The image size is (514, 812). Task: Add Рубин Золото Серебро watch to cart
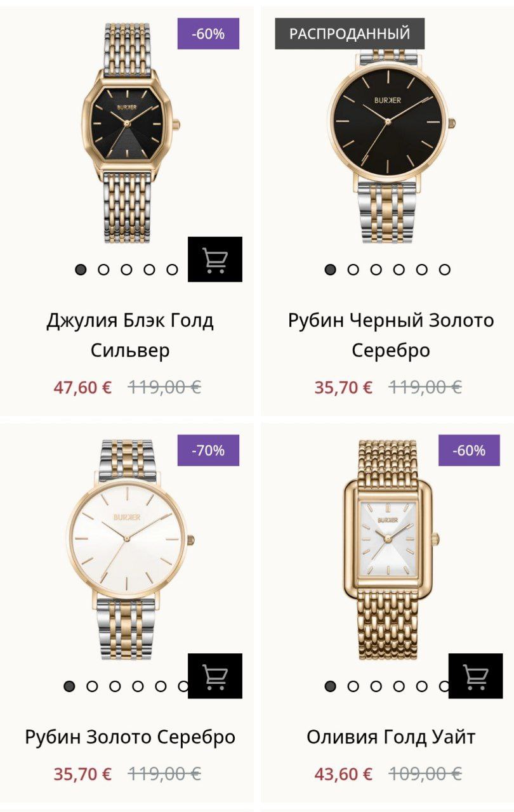[215, 676]
